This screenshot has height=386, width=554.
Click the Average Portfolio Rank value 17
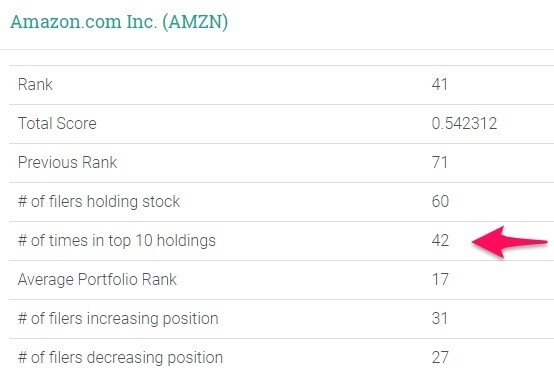click(440, 280)
